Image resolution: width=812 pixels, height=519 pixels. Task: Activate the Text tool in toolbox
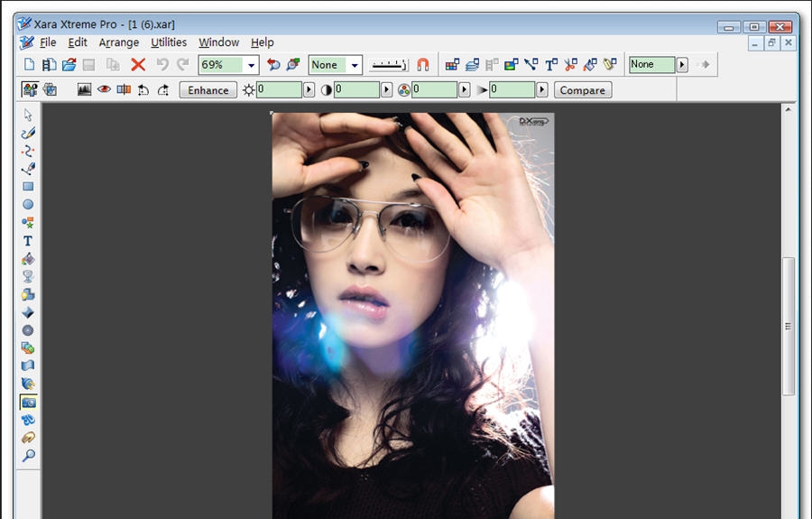click(x=28, y=241)
